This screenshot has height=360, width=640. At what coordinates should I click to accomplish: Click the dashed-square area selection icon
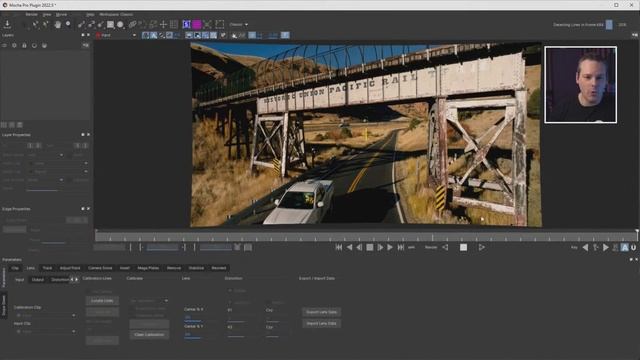(220, 24)
